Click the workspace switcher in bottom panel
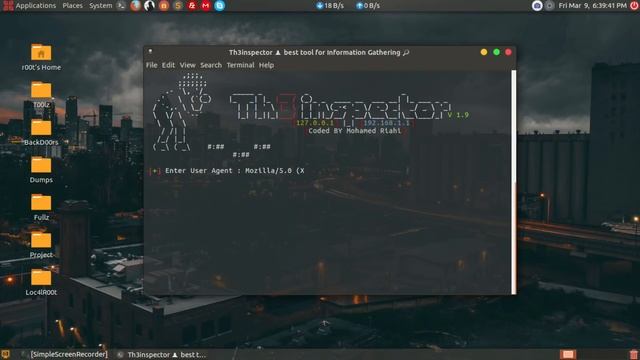Image resolution: width=640 pixels, height=360 pixels. [568, 354]
